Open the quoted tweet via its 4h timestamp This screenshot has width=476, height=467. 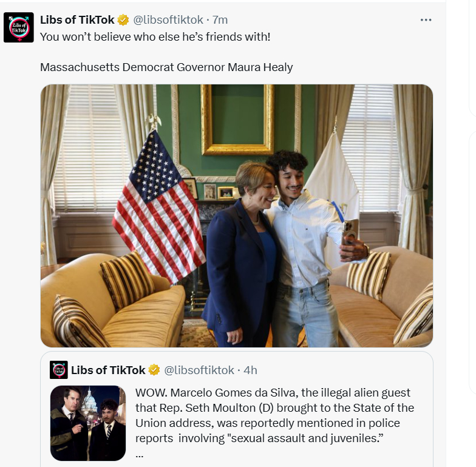coord(250,370)
